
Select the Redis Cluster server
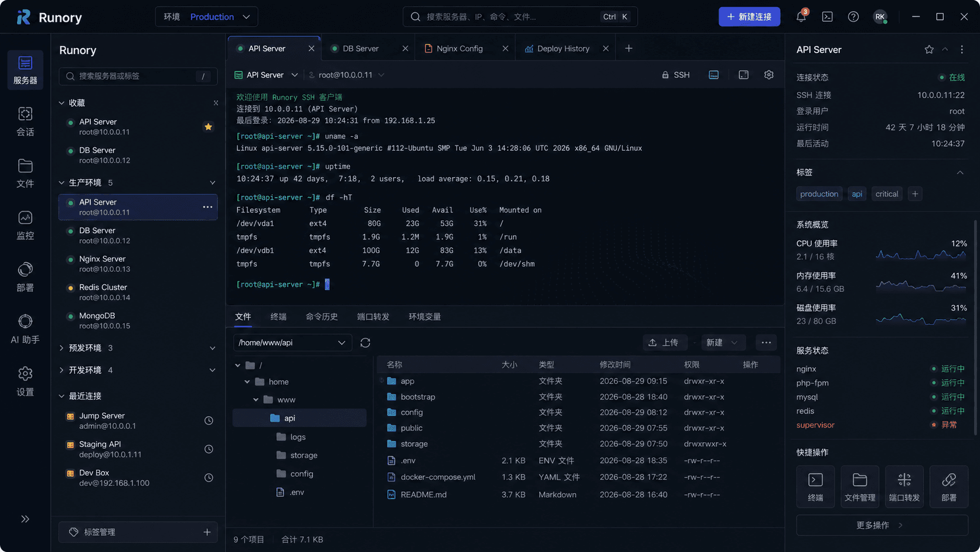point(138,292)
